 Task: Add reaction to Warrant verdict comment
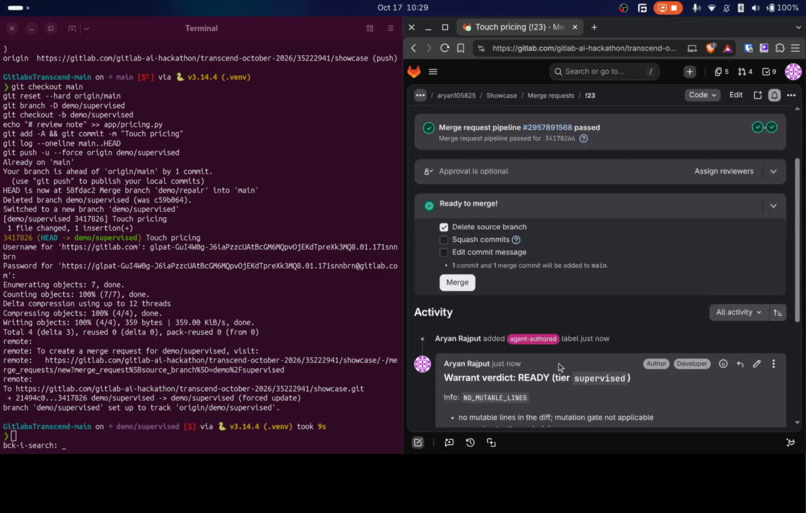tap(723, 364)
